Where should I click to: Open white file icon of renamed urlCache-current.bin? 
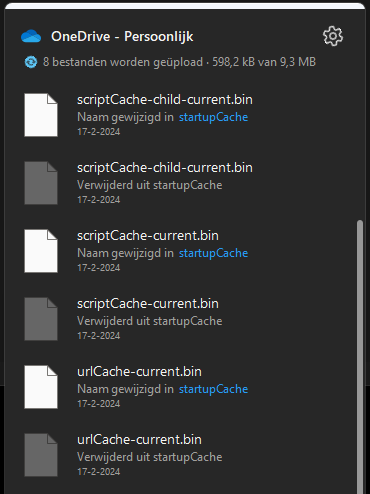pyautogui.click(x=41, y=387)
